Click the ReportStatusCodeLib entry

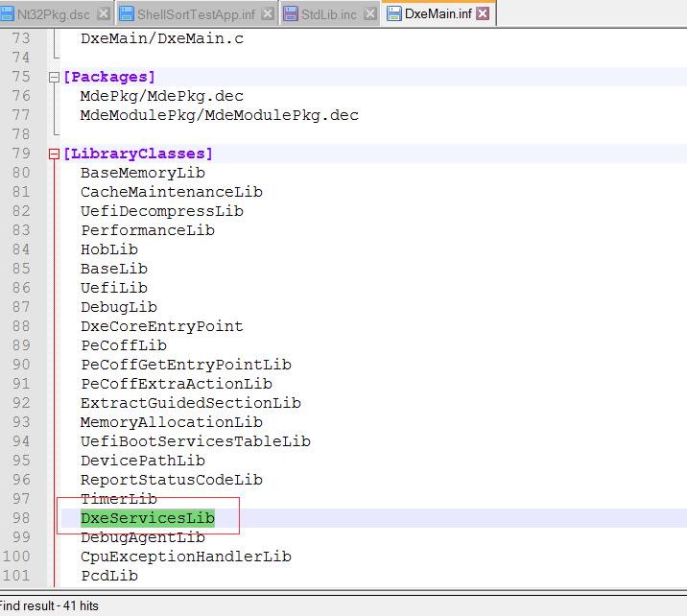point(172,480)
